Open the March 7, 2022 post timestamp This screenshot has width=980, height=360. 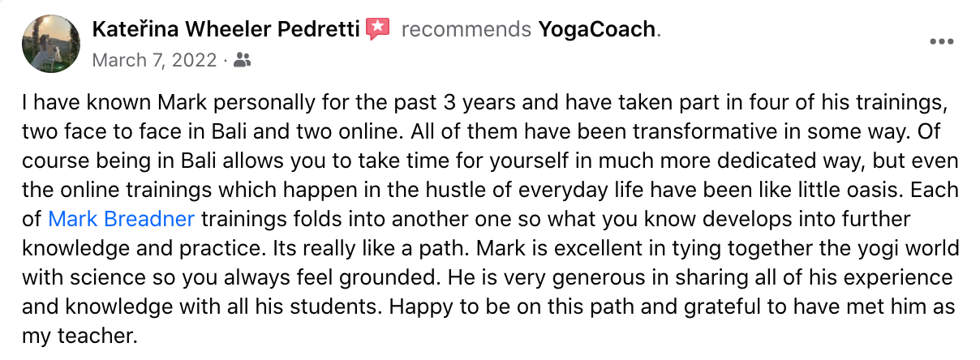(x=155, y=60)
